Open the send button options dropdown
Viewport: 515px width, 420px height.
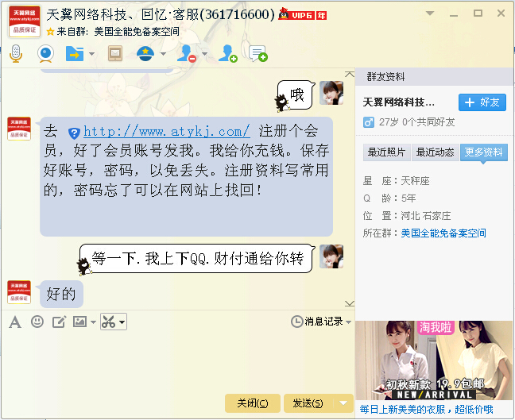(343, 403)
